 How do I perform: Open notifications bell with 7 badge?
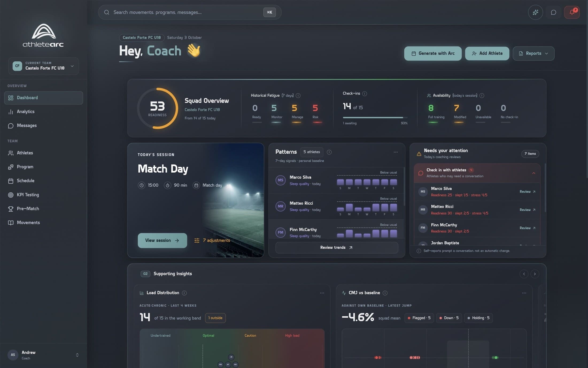coord(572,12)
